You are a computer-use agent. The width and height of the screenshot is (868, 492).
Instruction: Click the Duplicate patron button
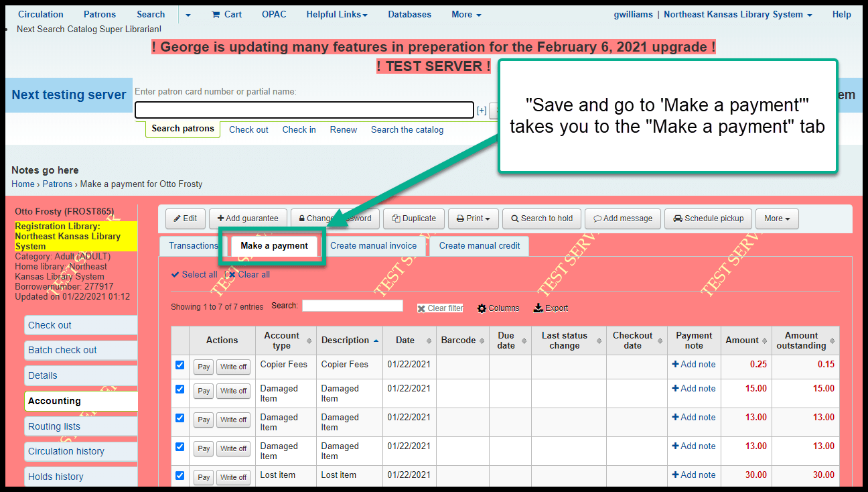pyautogui.click(x=413, y=219)
